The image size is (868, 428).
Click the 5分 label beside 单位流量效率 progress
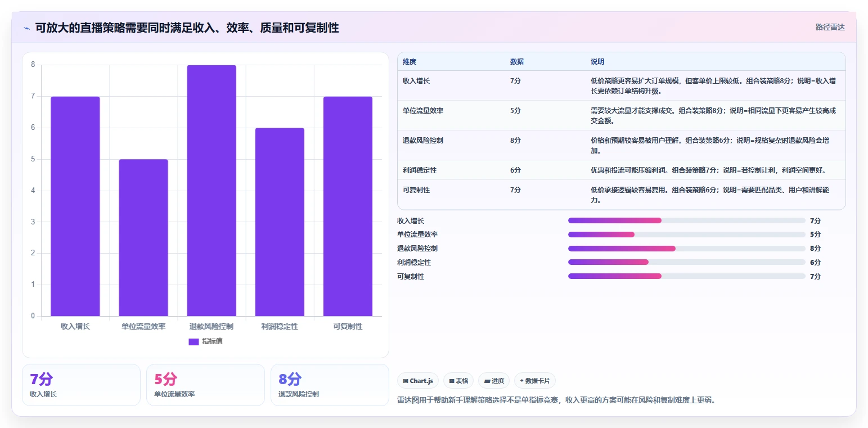coord(815,235)
